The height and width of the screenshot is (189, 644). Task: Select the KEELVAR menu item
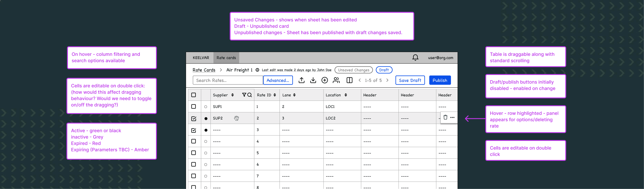point(201,58)
